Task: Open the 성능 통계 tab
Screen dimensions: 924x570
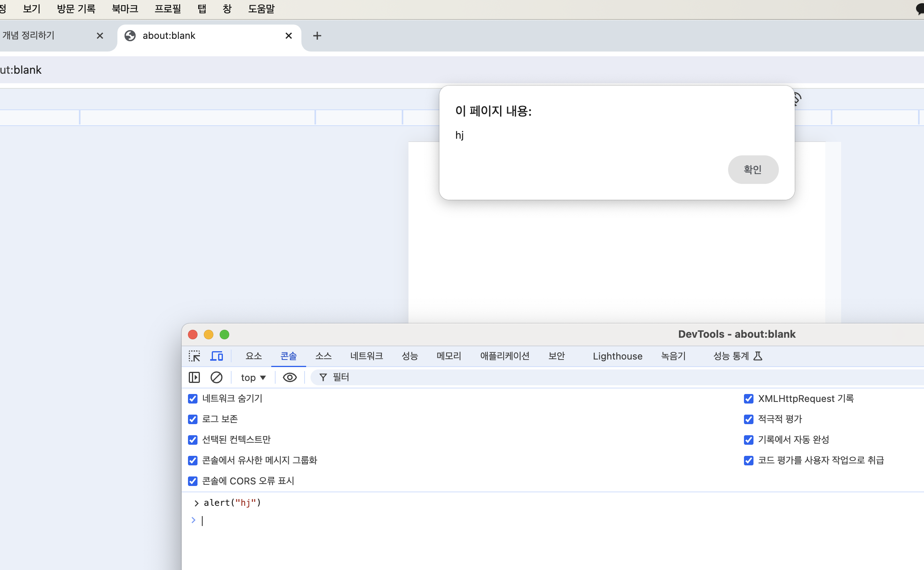Action: [738, 356]
